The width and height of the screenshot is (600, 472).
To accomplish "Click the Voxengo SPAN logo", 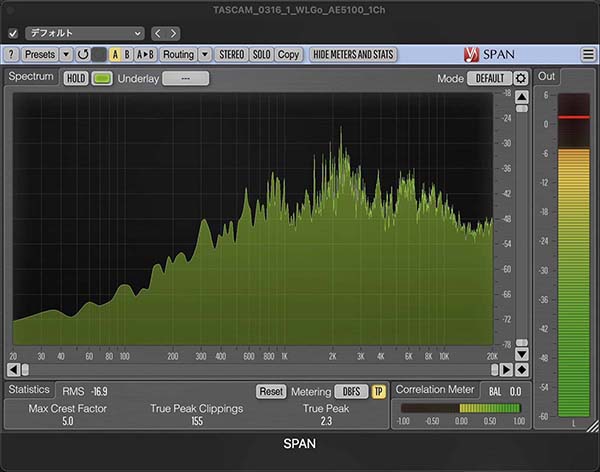I will [x=489, y=55].
